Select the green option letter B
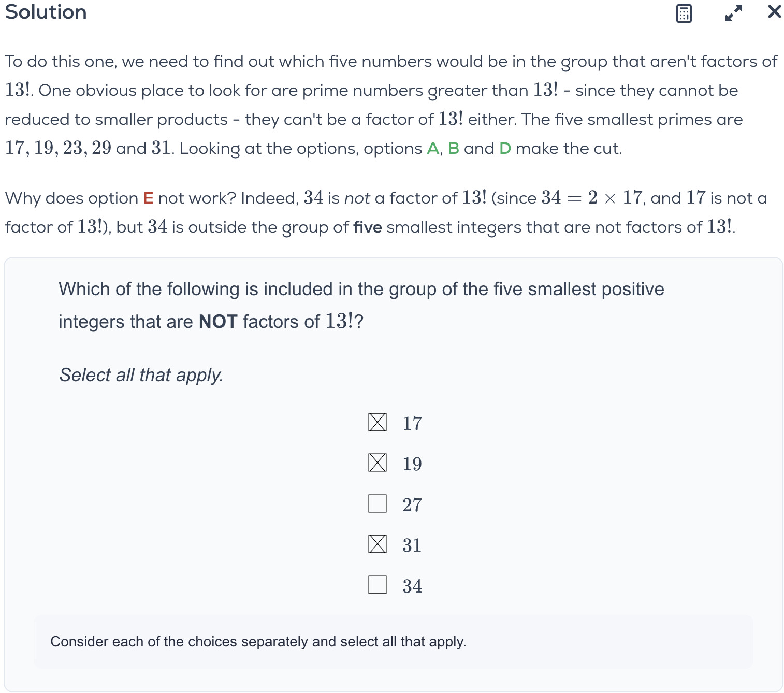Screen dimensions: 784x693 point(454,149)
